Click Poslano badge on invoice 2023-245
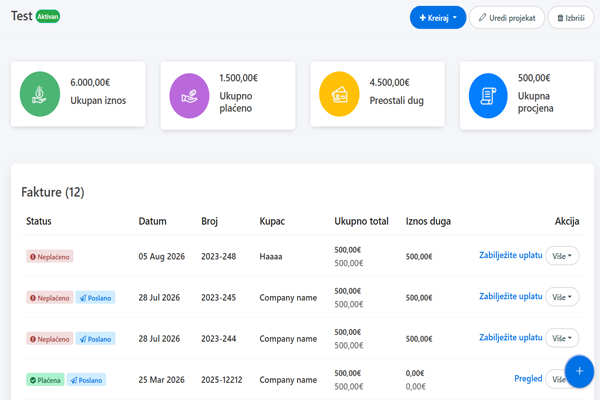 (x=95, y=297)
